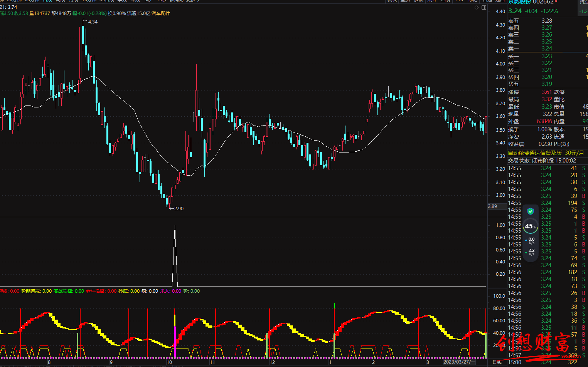Click the 流通15.0亿 float readout

pos(138,13)
